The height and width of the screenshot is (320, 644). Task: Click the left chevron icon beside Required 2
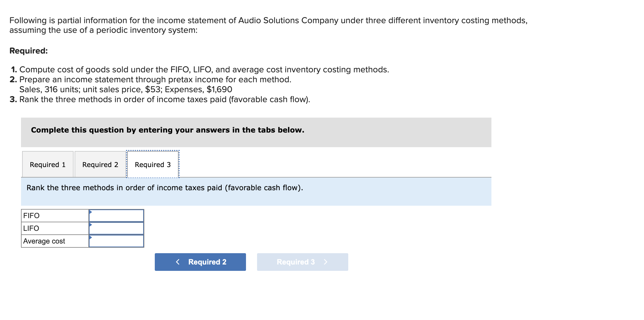tap(178, 262)
